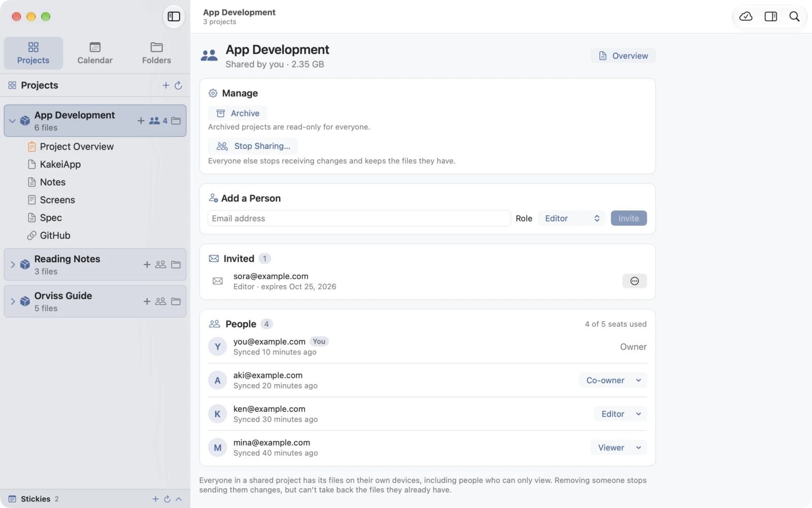
Task: Add a file to Orviss Guide
Action: coord(147,301)
